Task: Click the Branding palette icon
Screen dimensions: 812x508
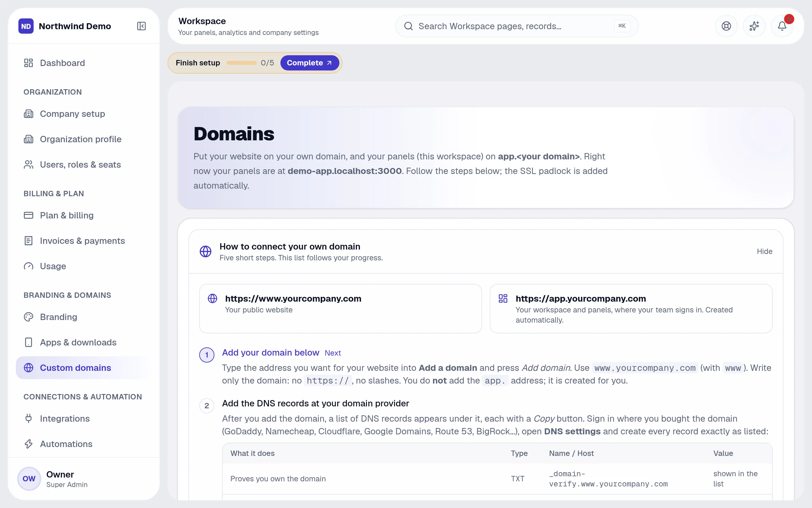Action: [29, 317]
